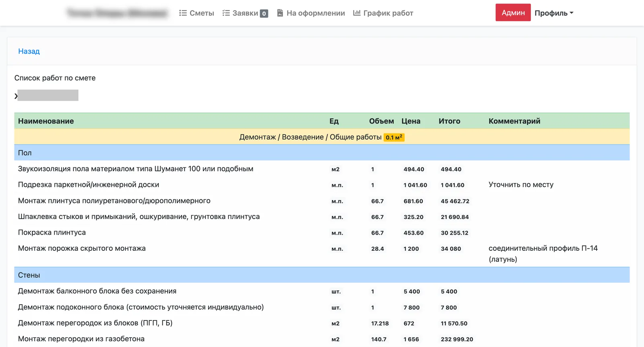
Task: Click the 0.1 м² yellow badge
Action: click(394, 137)
